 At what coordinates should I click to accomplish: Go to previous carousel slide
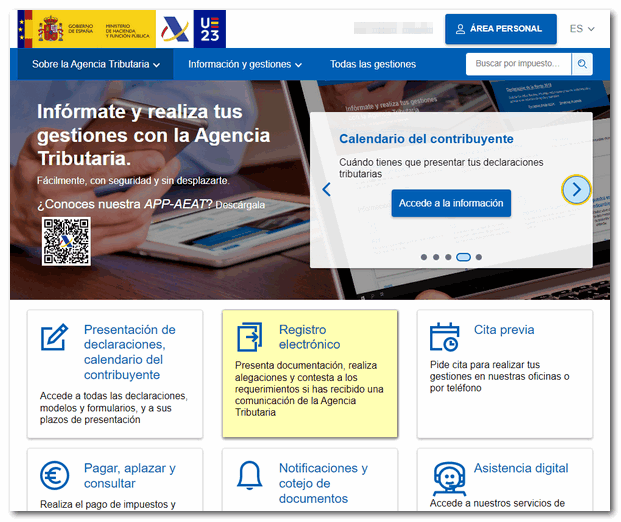pyautogui.click(x=326, y=190)
